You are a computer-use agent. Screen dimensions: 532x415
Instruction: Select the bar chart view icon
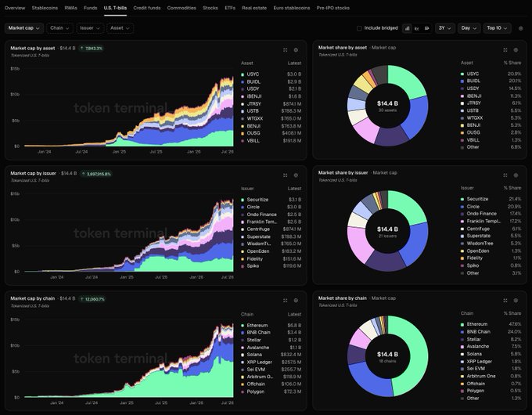(407, 28)
